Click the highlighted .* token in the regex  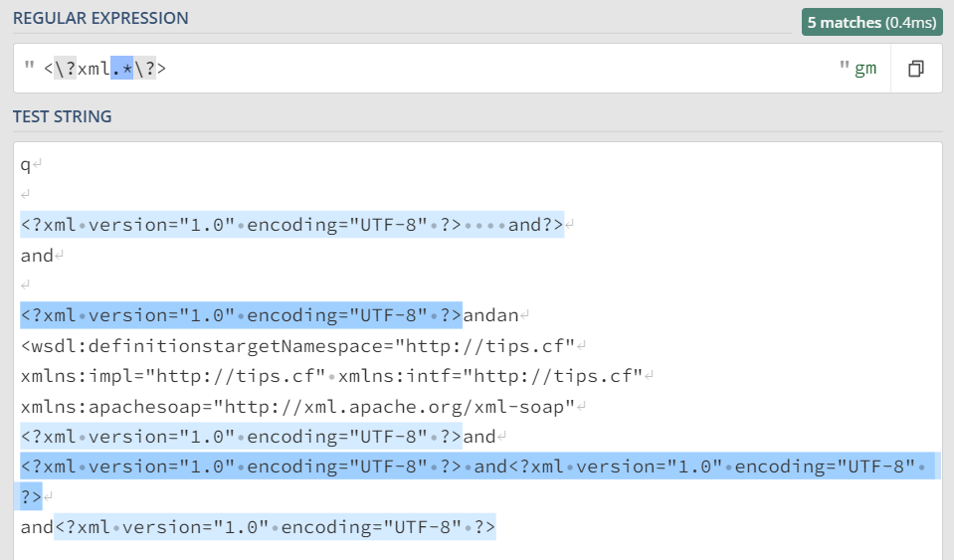[x=122, y=69]
